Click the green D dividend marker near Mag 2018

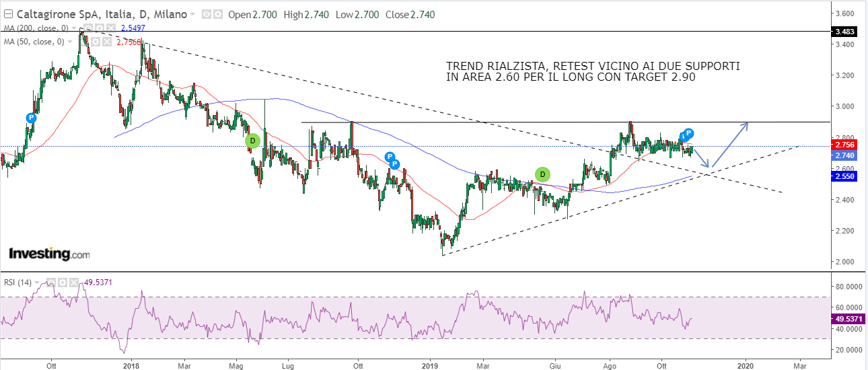tap(252, 141)
